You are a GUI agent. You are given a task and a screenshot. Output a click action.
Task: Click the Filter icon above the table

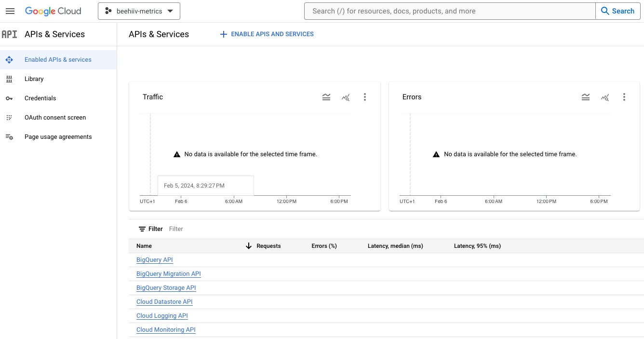coord(142,229)
